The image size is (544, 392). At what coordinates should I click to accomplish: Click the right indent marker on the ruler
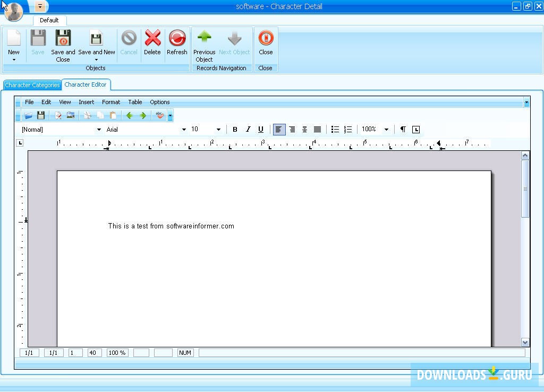point(439,143)
